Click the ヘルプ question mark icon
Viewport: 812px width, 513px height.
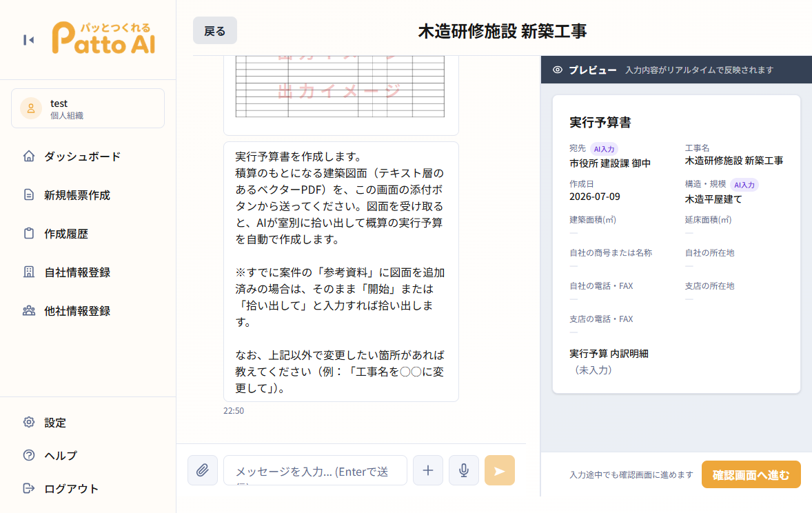tap(29, 455)
